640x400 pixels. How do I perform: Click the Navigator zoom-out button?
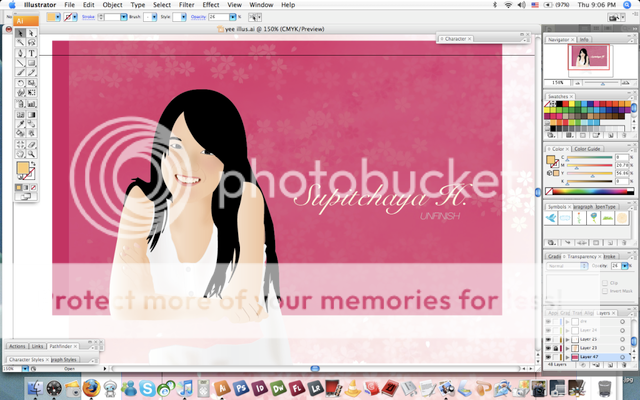click(x=578, y=83)
